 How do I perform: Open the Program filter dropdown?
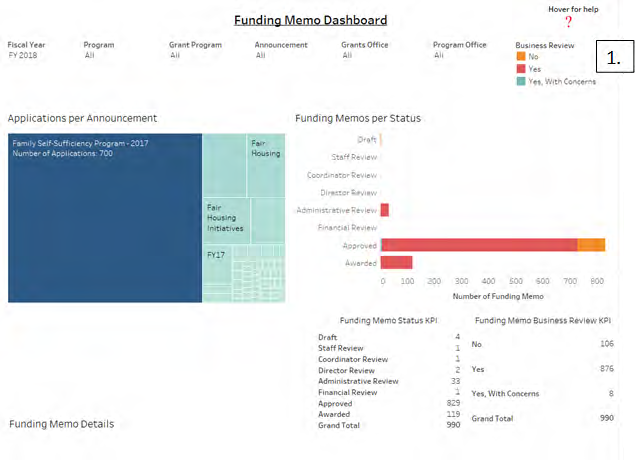point(91,55)
